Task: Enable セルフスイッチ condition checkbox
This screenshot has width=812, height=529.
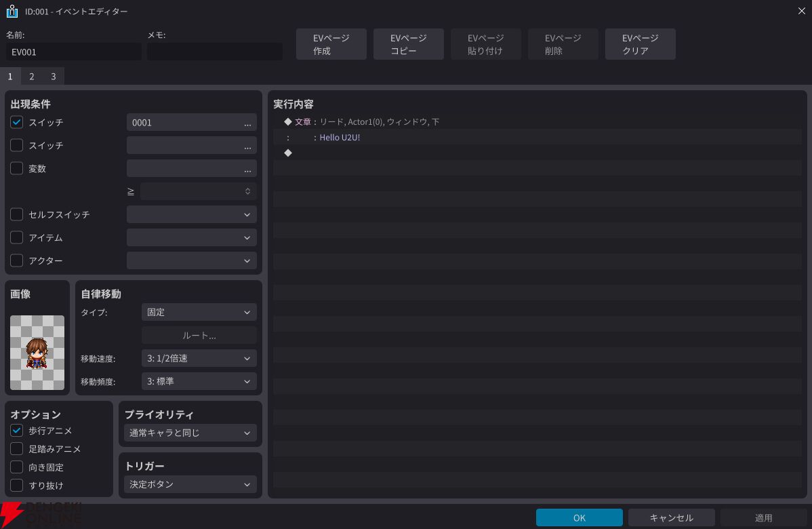Action: coord(16,214)
